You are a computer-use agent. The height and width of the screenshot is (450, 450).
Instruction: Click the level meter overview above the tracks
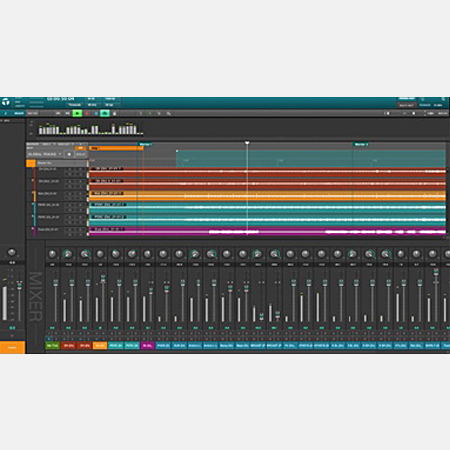(x=91, y=129)
